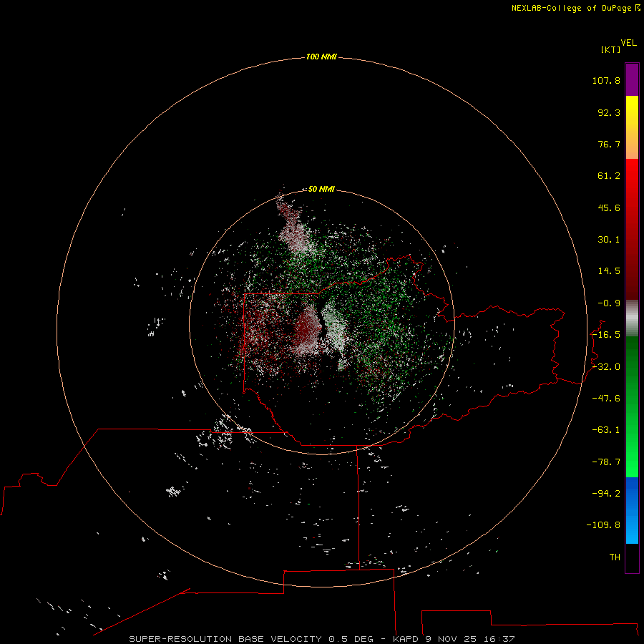The width and height of the screenshot is (644, 644).
Task: Click the 61.2 legend value
Action: point(609,176)
